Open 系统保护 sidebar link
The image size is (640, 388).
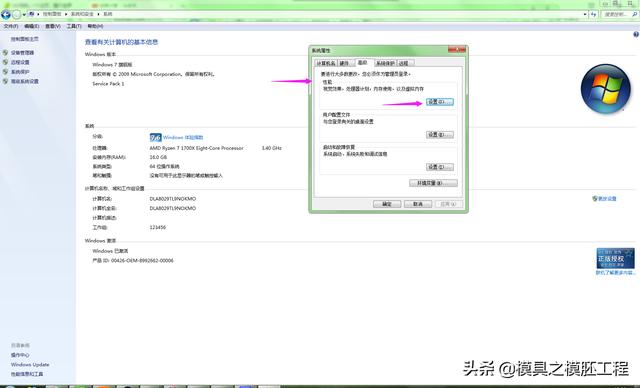[x=20, y=72]
